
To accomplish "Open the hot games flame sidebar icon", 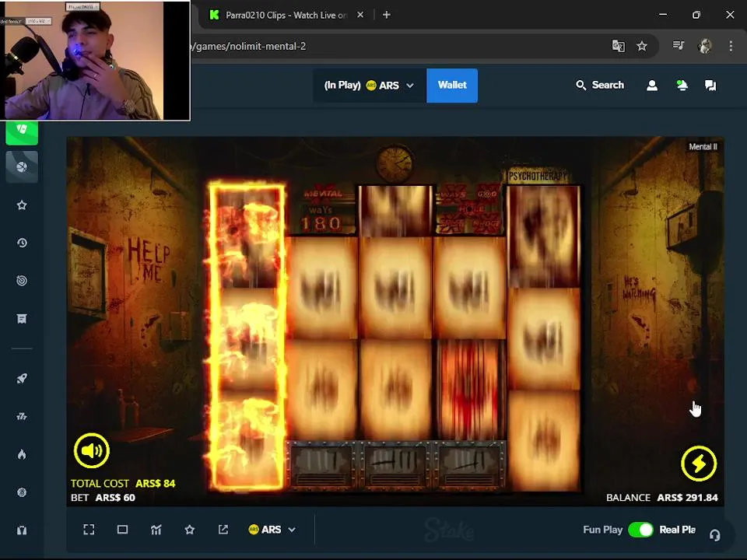I will coord(22,454).
